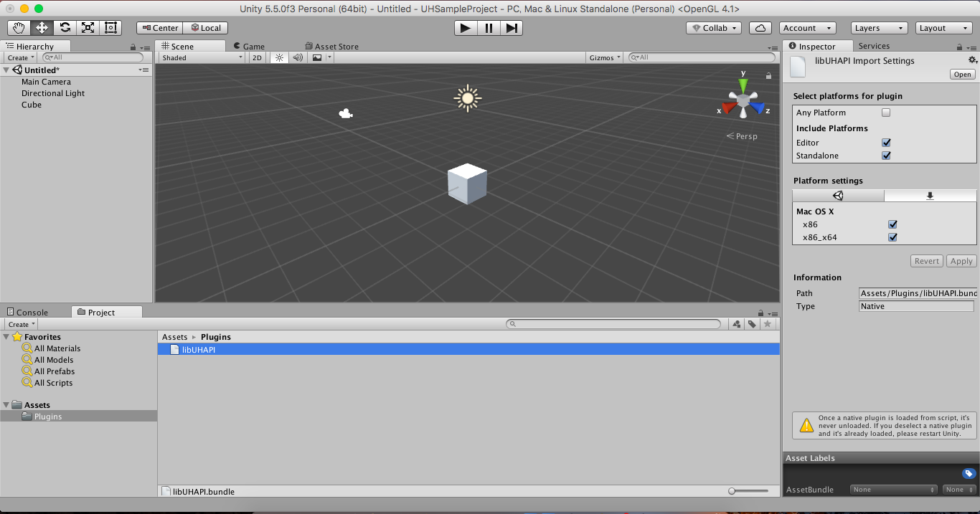Click the Project panel lock icon

[x=761, y=313]
